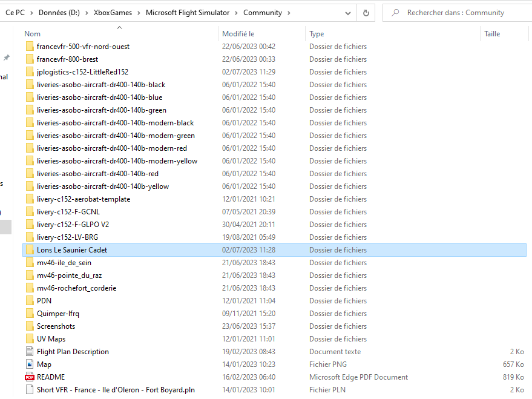
Task: Select the folder icon of livery-c152-aerobat-template
Action: click(x=30, y=199)
